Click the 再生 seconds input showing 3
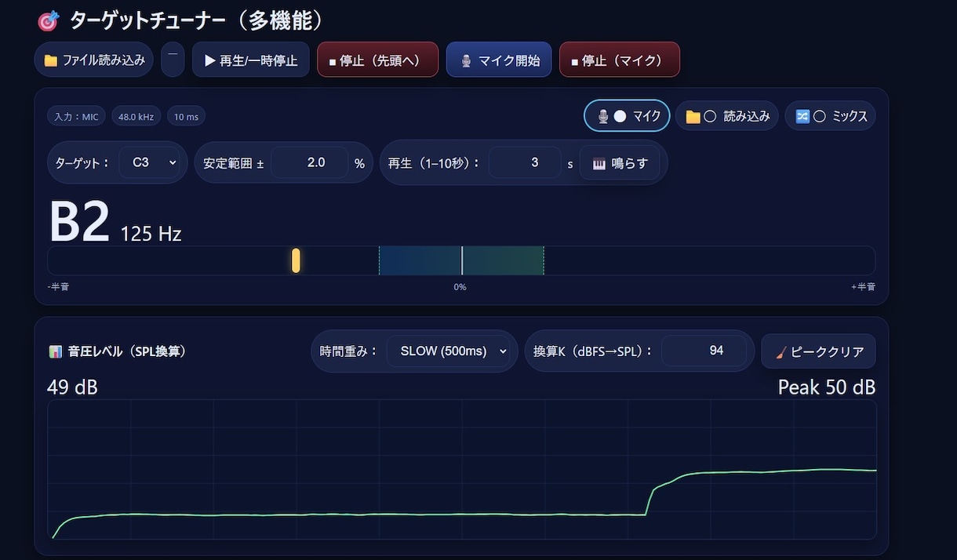The width and height of the screenshot is (957, 560). [x=524, y=162]
